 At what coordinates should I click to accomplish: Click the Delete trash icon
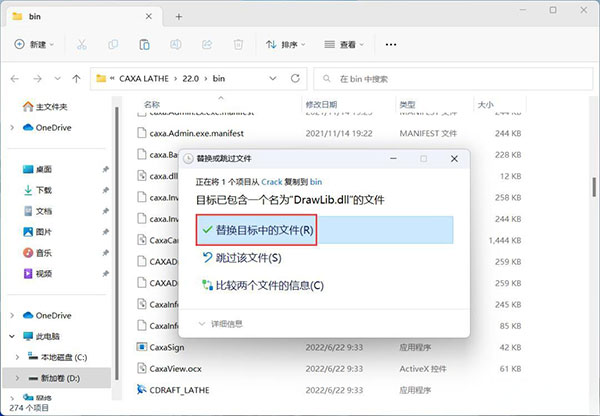pyautogui.click(x=238, y=44)
